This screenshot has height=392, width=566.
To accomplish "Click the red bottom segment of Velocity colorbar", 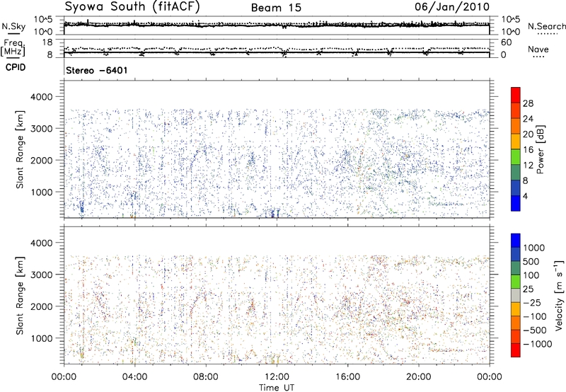I will (x=516, y=350).
